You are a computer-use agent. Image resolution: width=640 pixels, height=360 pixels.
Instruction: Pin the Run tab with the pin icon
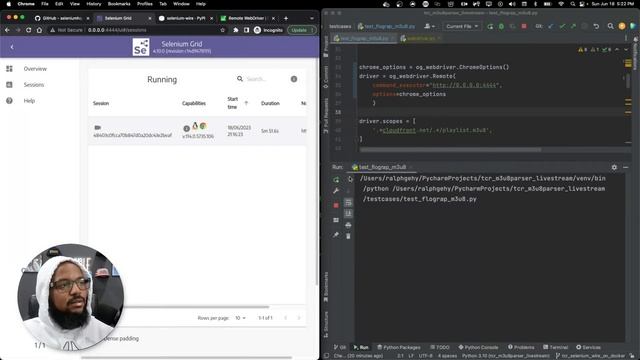[336, 235]
